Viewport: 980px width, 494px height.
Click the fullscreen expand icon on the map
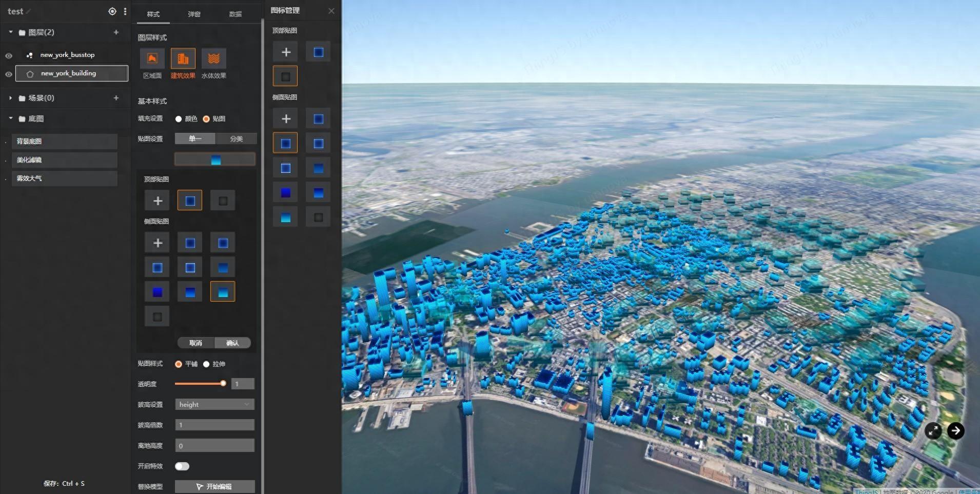[933, 431]
